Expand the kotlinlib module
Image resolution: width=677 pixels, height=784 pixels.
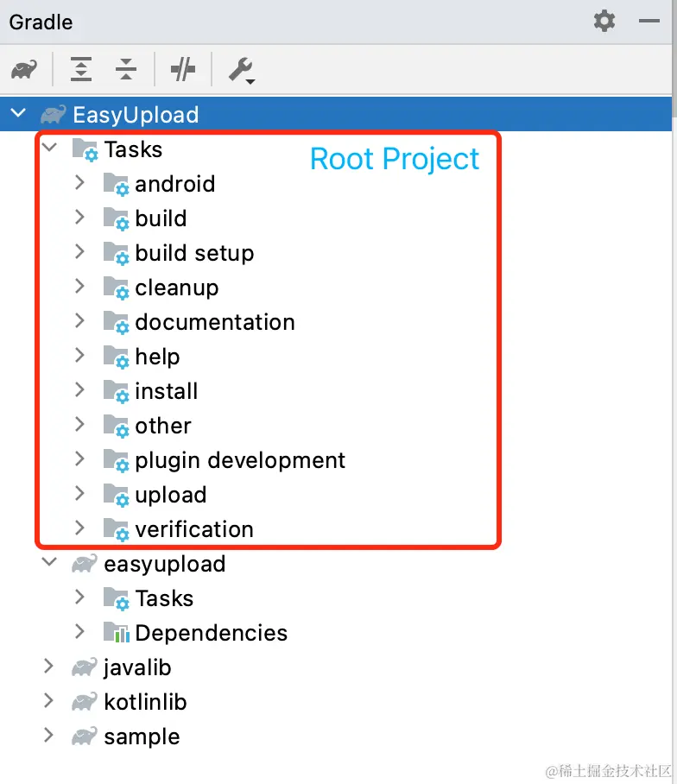tap(48, 700)
